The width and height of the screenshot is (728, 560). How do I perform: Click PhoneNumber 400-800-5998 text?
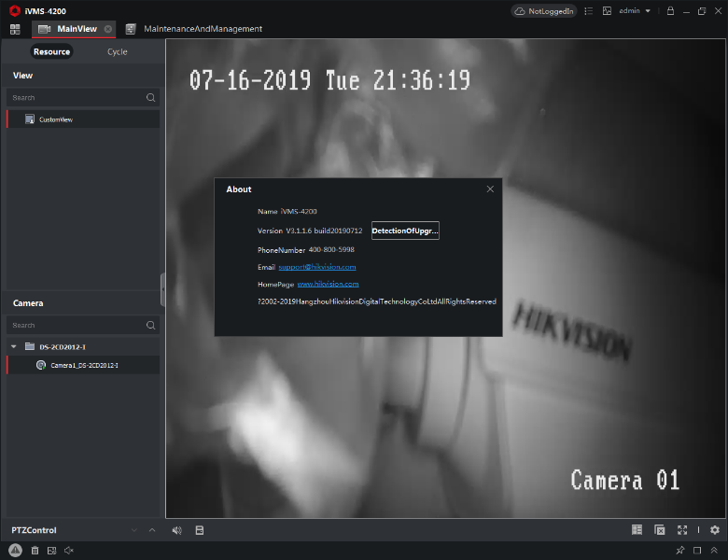(305, 250)
